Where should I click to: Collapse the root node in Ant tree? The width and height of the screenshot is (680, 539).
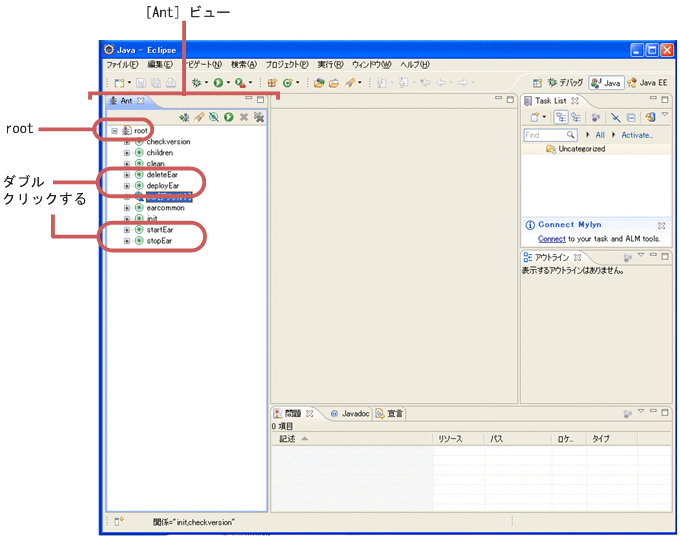click(115, 130)
